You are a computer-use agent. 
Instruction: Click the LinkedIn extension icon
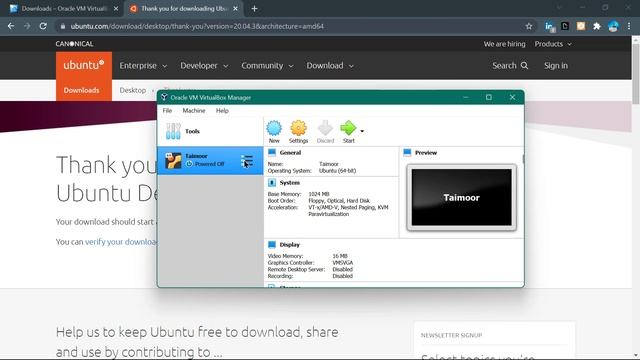[549, 27]
